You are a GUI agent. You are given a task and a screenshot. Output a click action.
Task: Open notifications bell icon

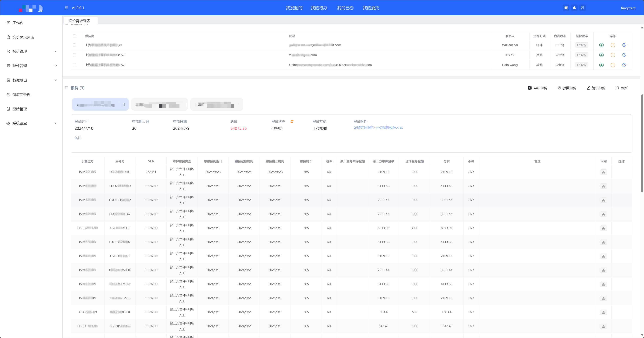click(x=574, y=8)
